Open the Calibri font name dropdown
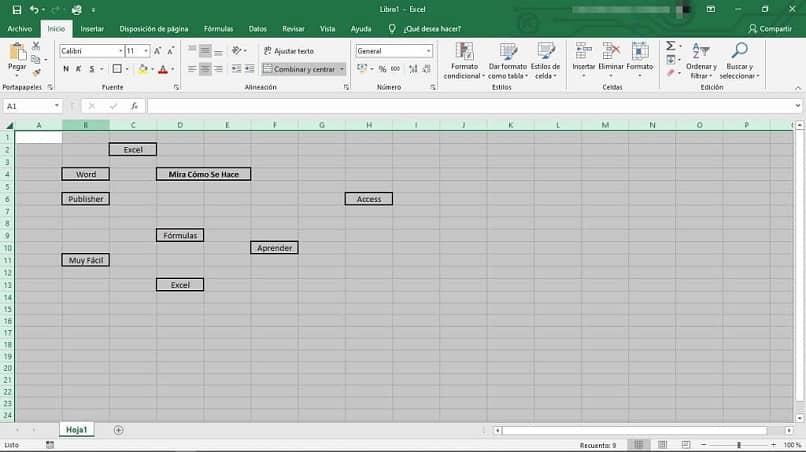 pos(120,51)
